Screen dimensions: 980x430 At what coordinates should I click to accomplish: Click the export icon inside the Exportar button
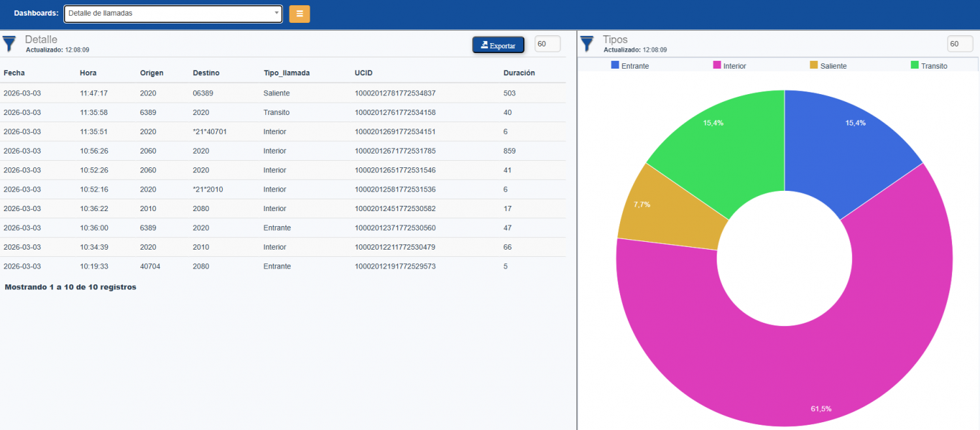click(483, 44)
